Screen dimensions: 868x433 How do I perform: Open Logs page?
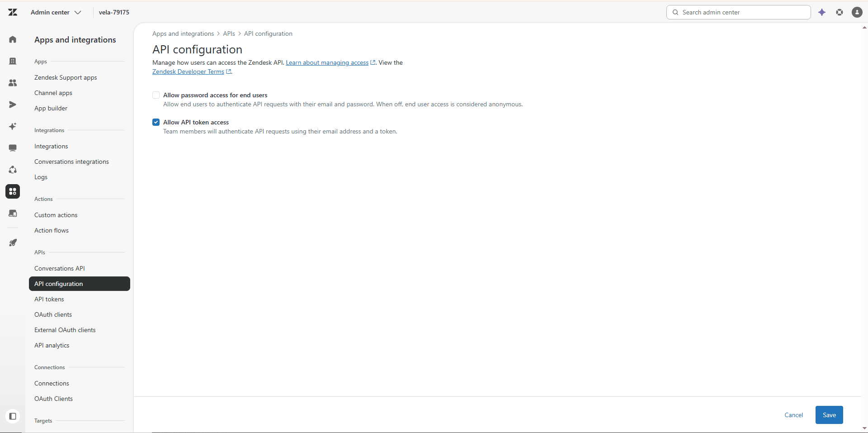click(x=41, y=177)
